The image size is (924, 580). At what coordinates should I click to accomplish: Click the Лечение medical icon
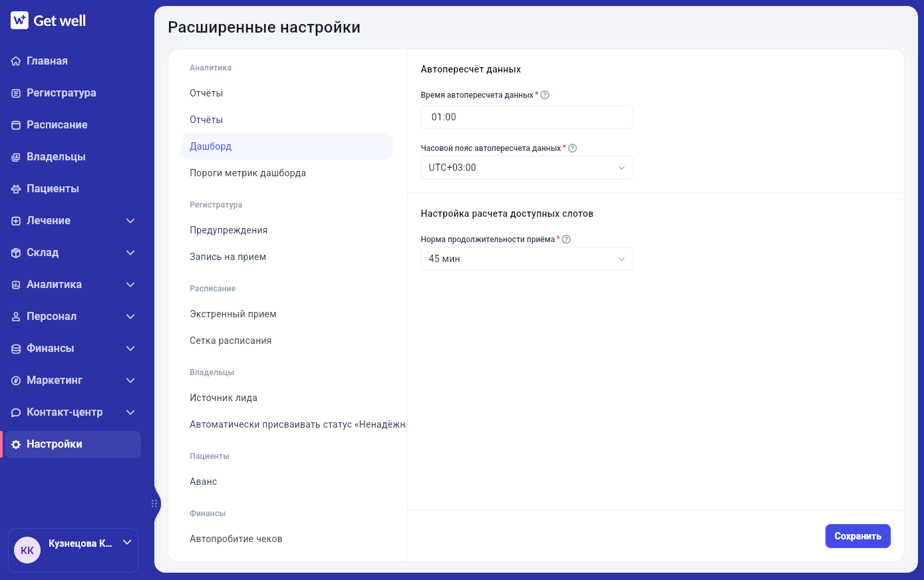tap(16, 221)
